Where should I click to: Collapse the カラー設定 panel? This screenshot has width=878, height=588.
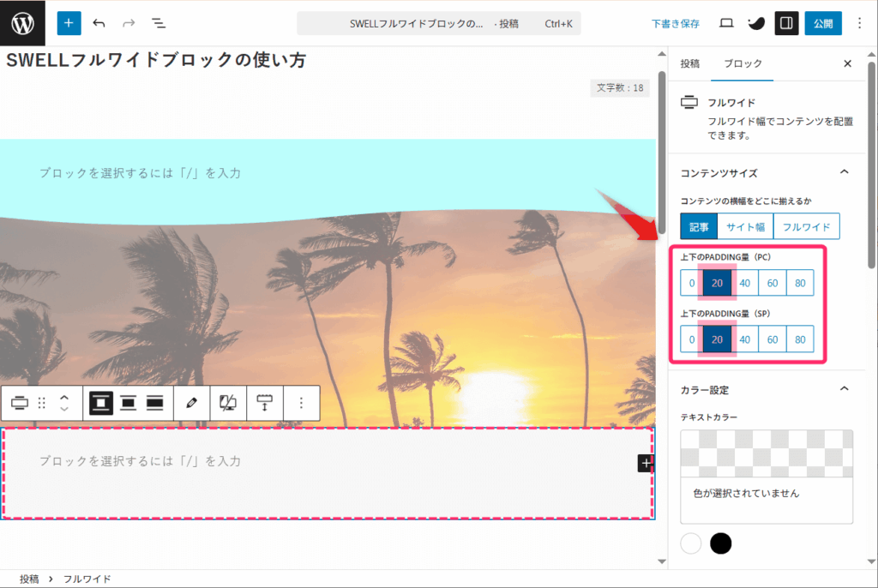[845, 389]
